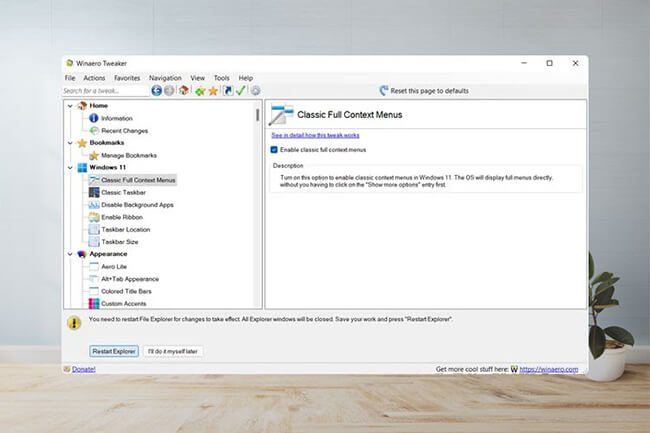
Task: Click the Donate! link
Action: (84, 369)
